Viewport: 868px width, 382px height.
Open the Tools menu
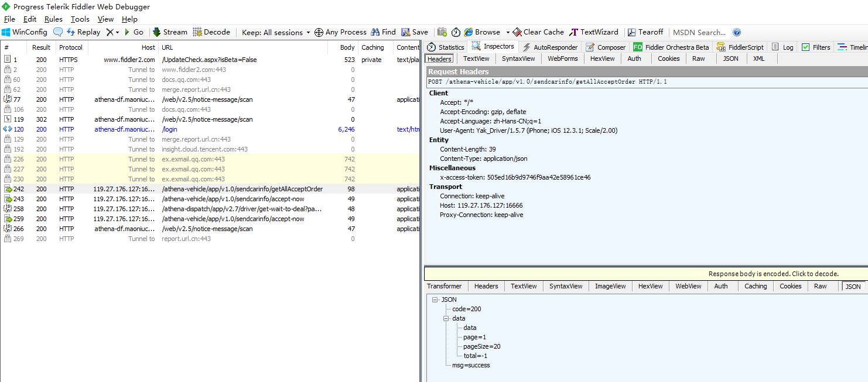(x=80, y=19)
